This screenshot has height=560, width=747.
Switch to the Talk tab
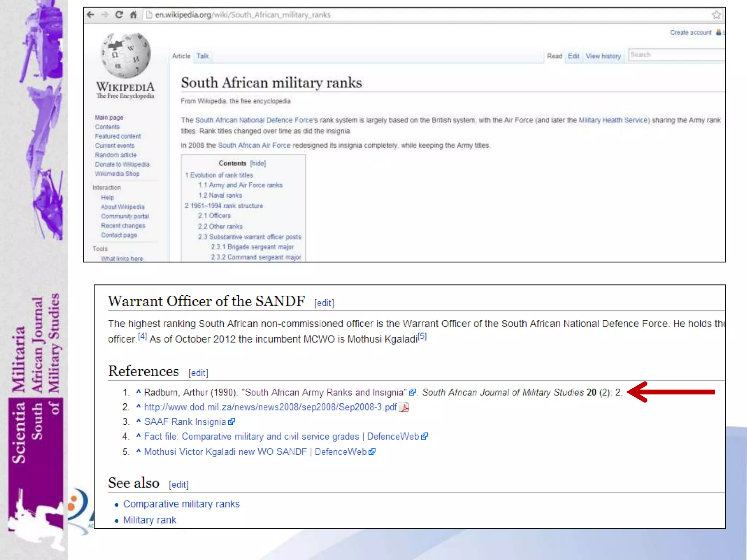(x=202, y=56)
